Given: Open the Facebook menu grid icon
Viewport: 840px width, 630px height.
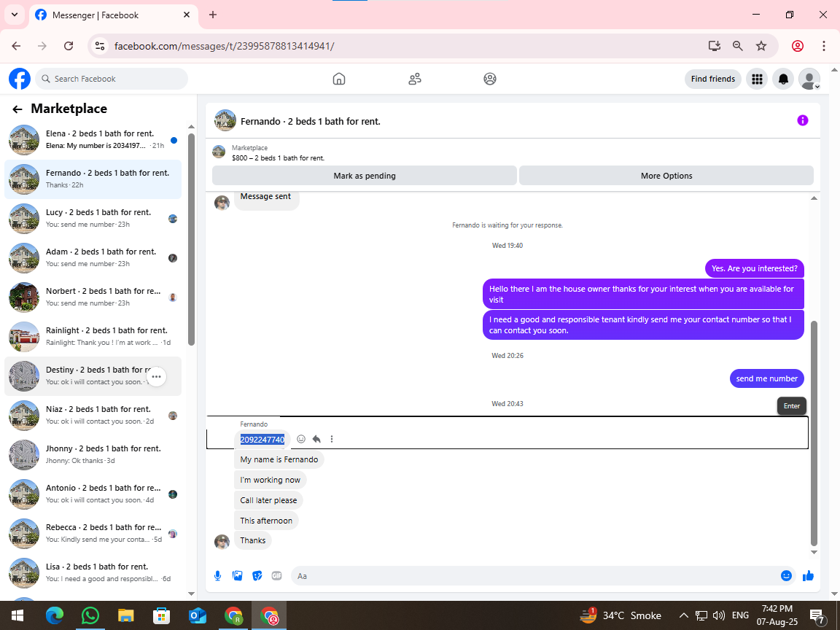Looking at the screenshot, I should (757, 79).
